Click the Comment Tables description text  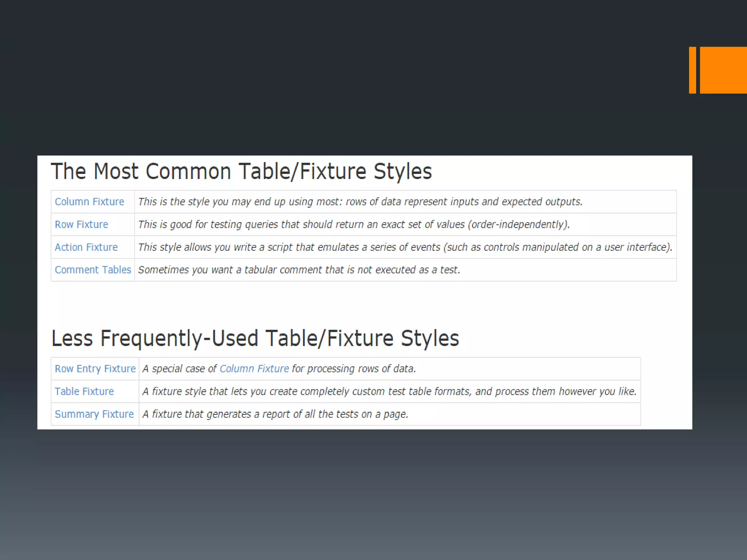click(x=299, y=270)
